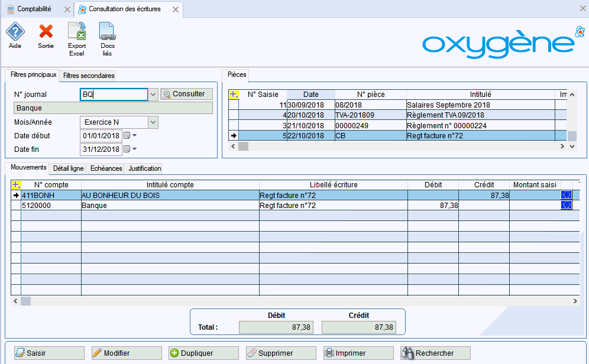Screen dimensions: 589x364
Task: Open the Détail ligne tab
Action: click(x=68, y=168)
